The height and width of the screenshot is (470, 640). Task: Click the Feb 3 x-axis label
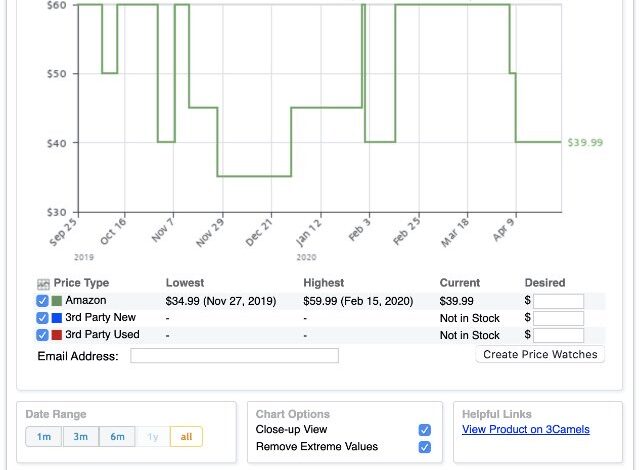pyautogui.click(x=360, y=229)
